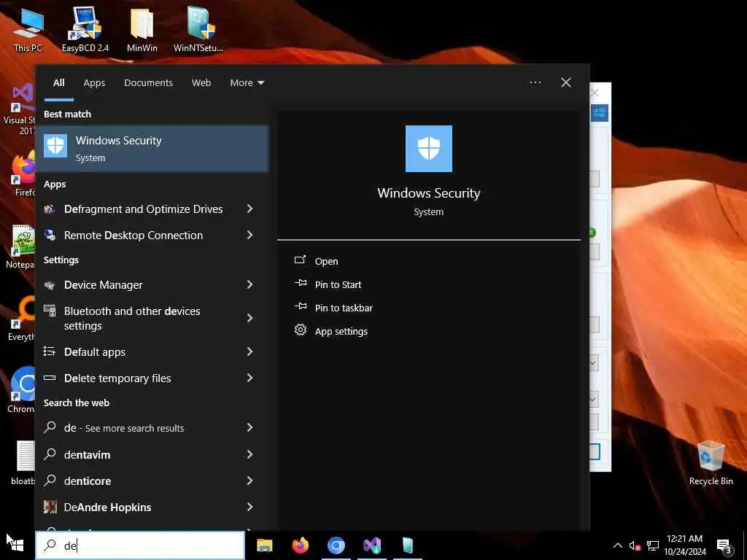Switch to the Documents search tab

point(148,83)
